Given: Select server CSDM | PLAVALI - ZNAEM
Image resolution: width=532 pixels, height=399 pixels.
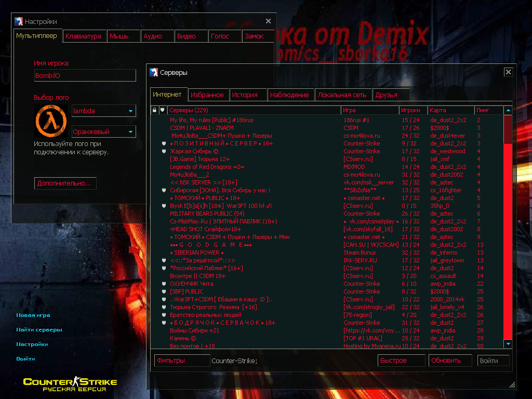Looking at the screenshot, I should point(327,128).
